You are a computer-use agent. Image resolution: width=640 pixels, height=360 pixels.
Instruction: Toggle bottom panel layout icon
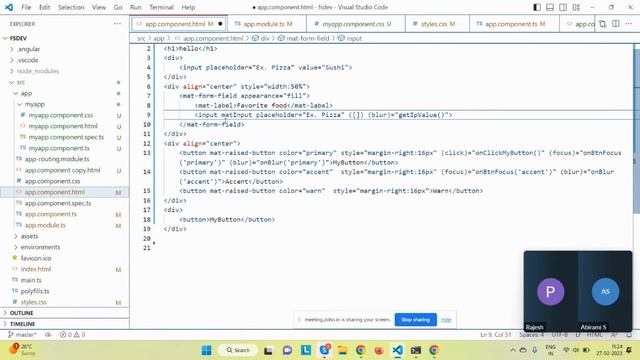[x=550, y=7]
